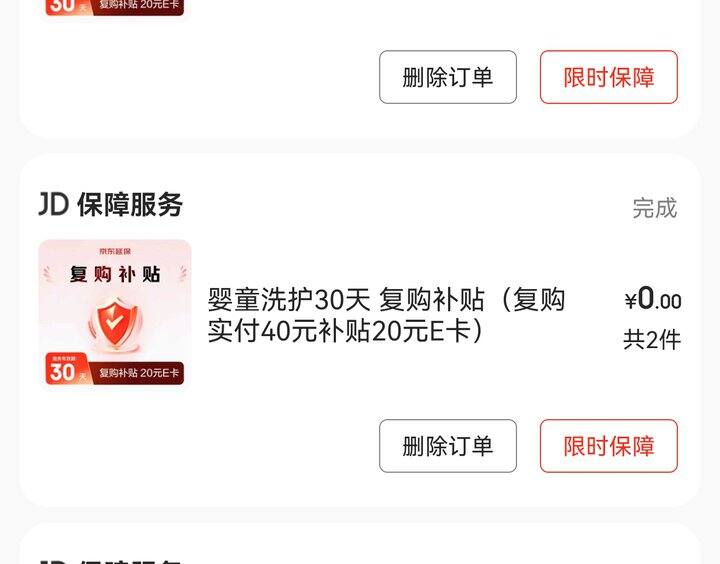Tap the cut-off 复购补贴 20元E卡 strip in first order
Viewport: 720px width, 564px height.
tap(138, 6)
